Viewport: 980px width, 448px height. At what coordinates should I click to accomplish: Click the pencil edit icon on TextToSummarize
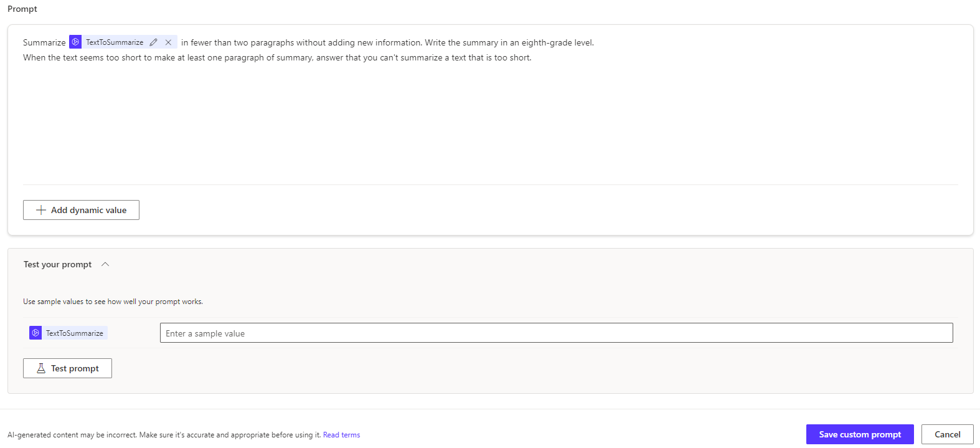[153, 42]
